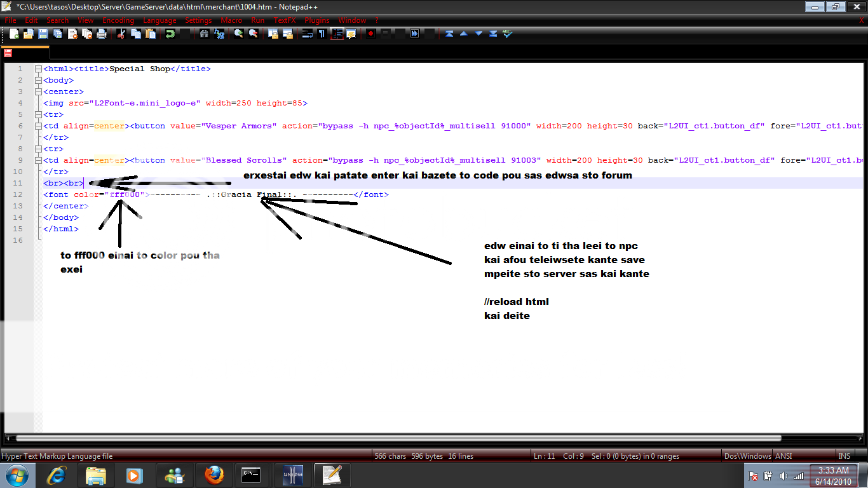Open the Encoding menu
The width and height of the screenshot is (868, 488).
tap(118, 20)
